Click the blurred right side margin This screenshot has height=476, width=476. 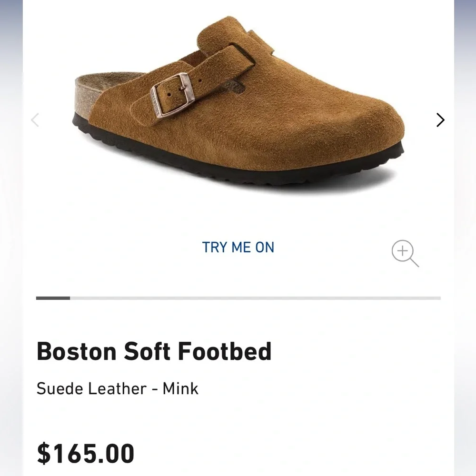465,238
